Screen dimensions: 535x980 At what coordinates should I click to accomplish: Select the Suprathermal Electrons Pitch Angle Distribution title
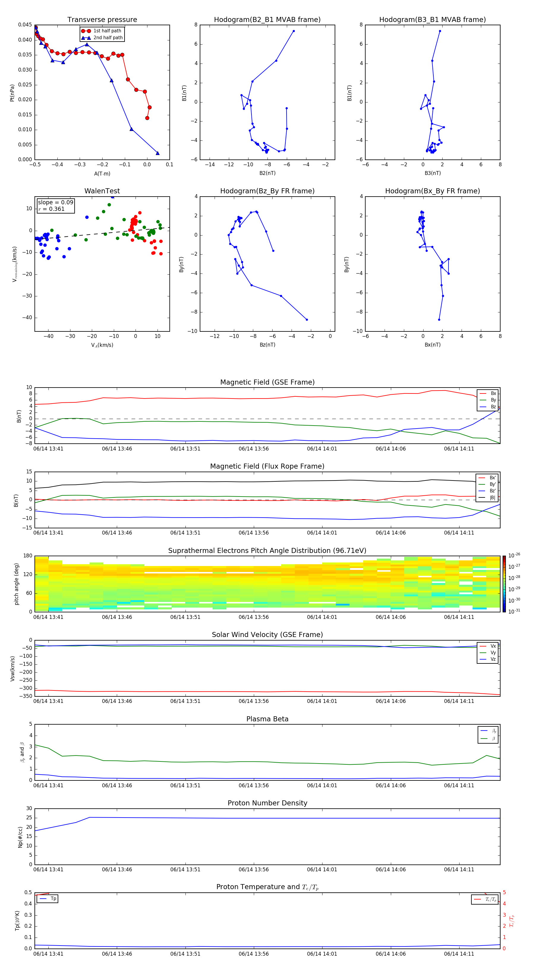[267, 551]
